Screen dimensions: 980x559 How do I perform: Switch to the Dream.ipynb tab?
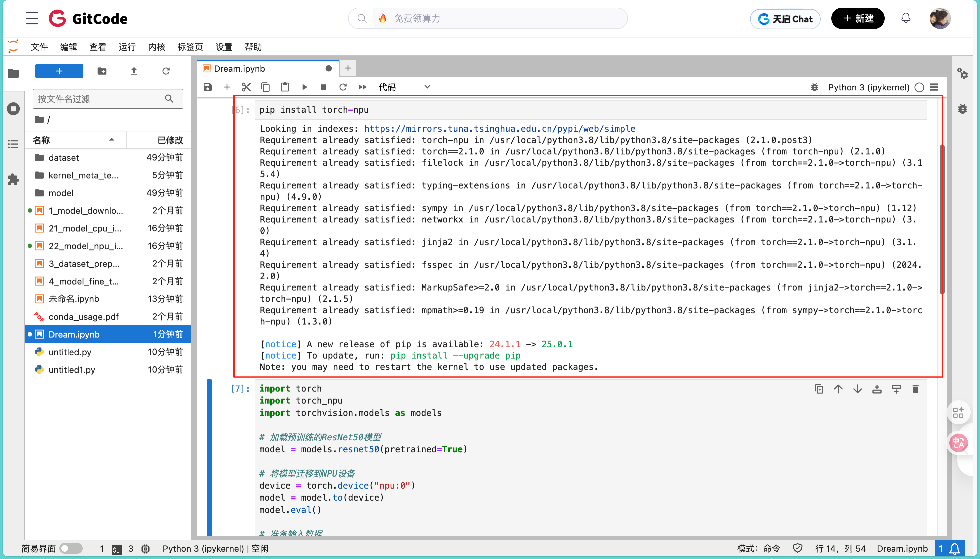(239, 69)
